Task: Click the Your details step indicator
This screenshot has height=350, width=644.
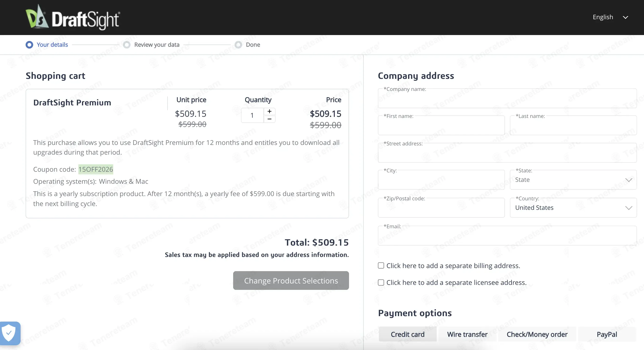Action: (47, 45)
